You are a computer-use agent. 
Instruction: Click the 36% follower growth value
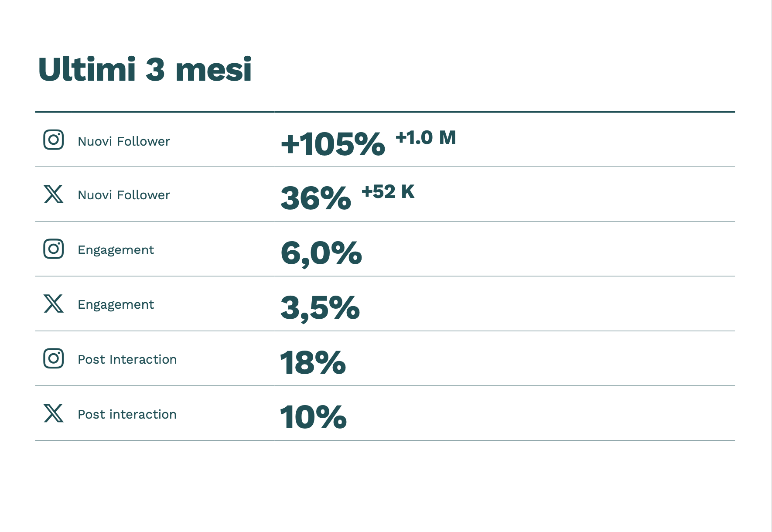pyautogui.click(x=316, y=198)
